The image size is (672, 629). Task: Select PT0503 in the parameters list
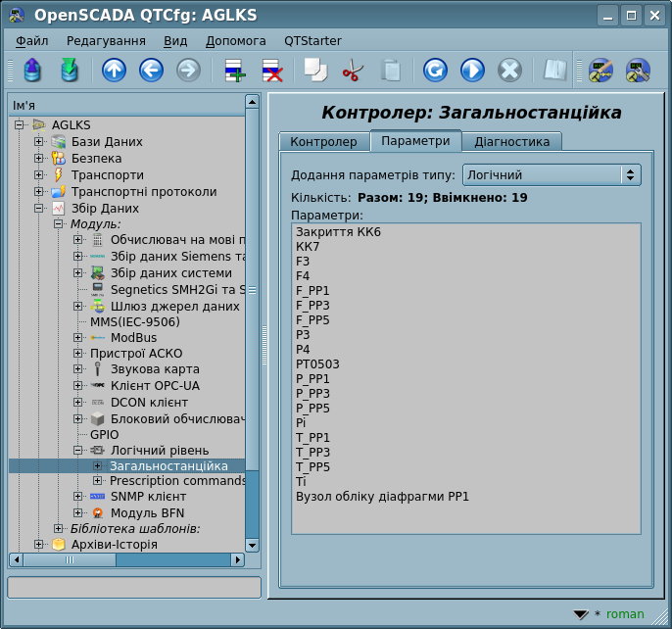[317, 363]
